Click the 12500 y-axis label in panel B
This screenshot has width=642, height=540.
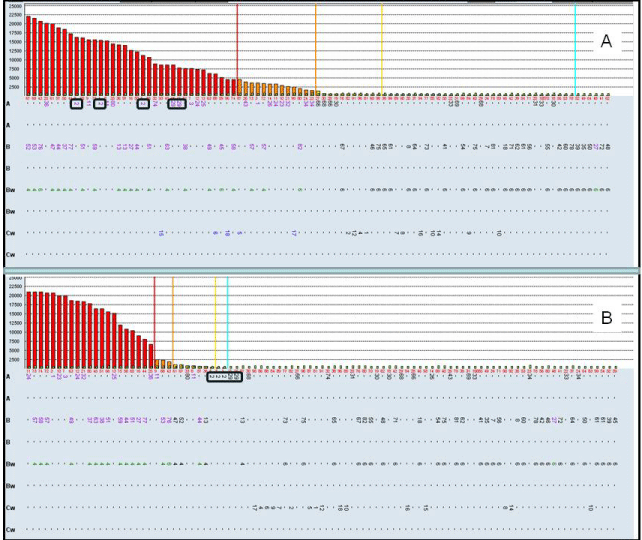(x=15, y=323)
